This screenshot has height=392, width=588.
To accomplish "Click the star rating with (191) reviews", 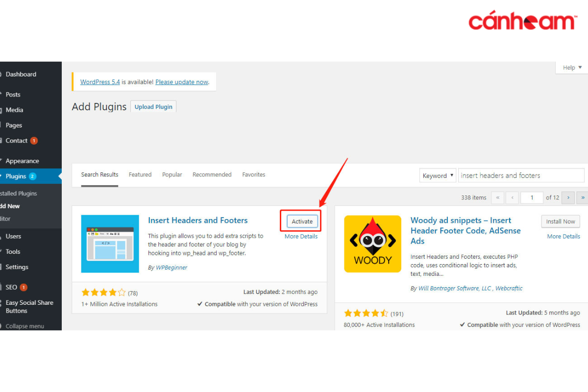I will point(374,314).
